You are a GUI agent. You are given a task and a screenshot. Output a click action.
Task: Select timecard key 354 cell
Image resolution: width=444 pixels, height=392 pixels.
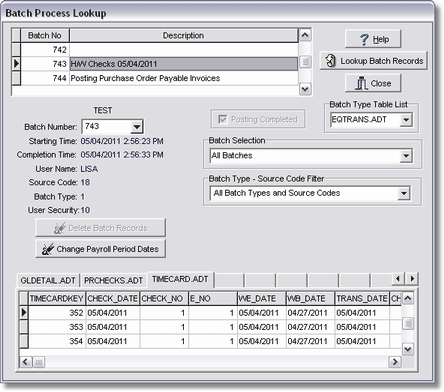(57, 341)
